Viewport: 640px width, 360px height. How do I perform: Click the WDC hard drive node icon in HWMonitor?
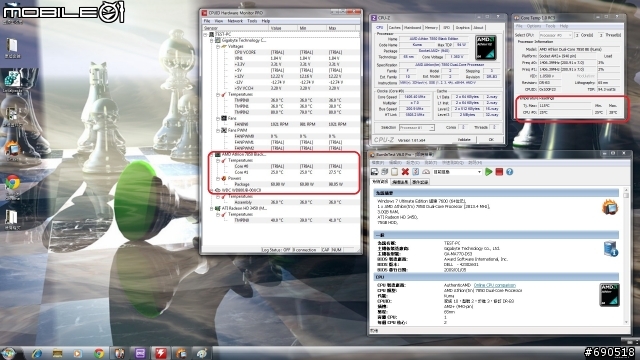pyautogui.click(x=218, y=190)
